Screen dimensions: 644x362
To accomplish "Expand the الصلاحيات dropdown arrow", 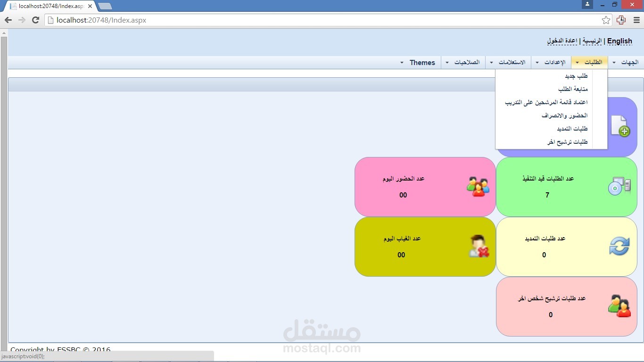I will pyautogui.click(x=447, y=63).
